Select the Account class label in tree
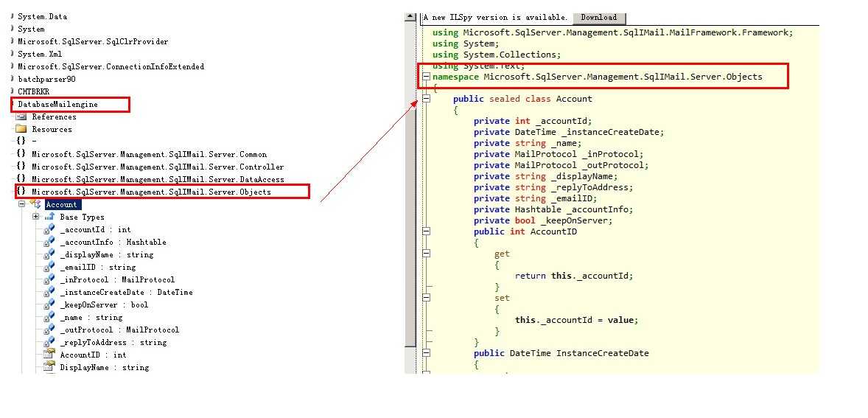This screenshot has height=418, width=868. tap(61, 204)
